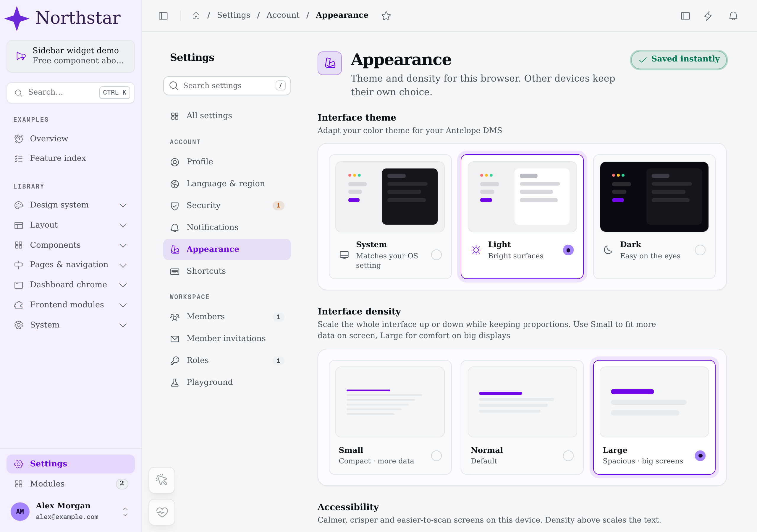Click the monitor icon on System card
The width and height of the screenshot is (757, 532).
click(x=344, y=255)
